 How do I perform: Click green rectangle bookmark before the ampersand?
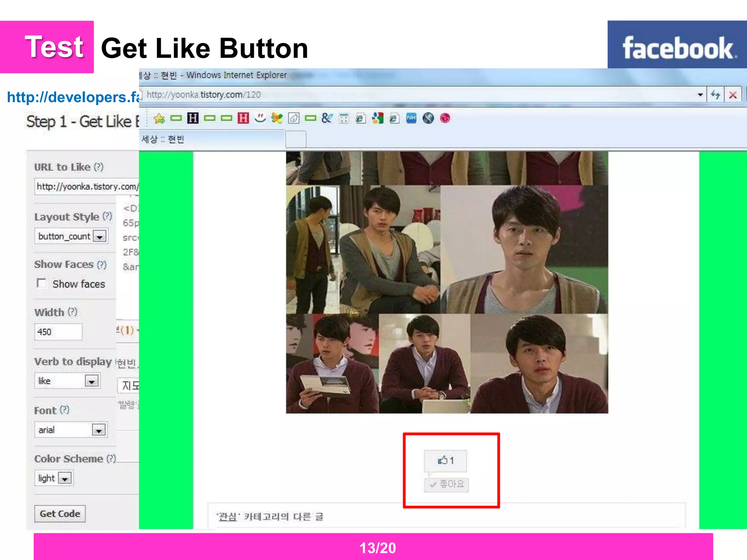[x=310, y=118]
